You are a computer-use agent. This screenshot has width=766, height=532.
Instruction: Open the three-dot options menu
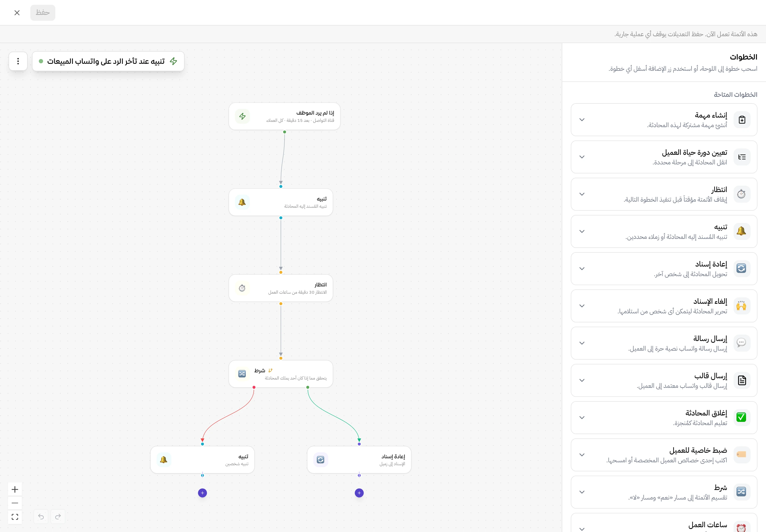tap(18, 61)
